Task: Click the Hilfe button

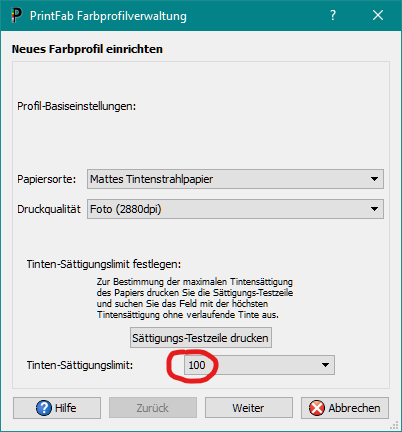Action: [x=57, y=408]
